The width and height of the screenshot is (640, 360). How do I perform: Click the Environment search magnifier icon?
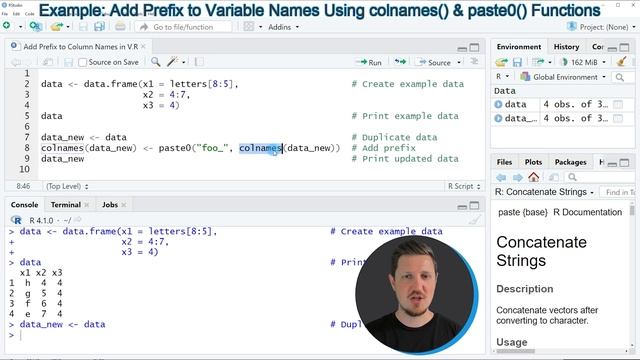click(620, 77)
